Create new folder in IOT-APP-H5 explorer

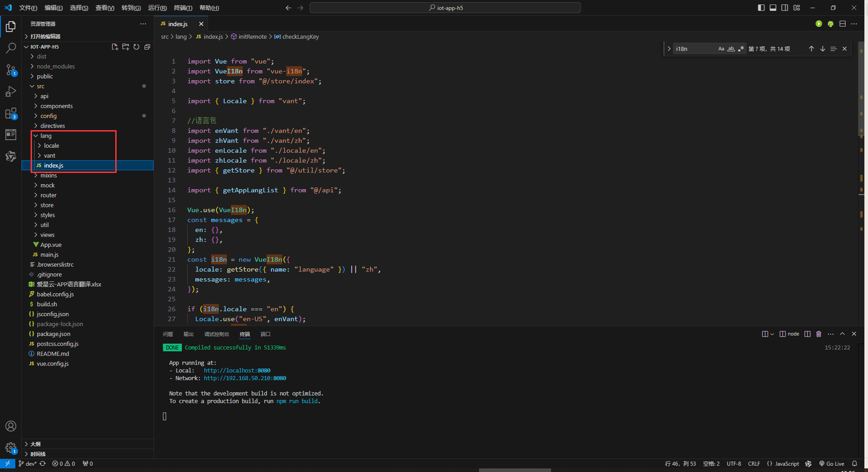coord(126,47)
